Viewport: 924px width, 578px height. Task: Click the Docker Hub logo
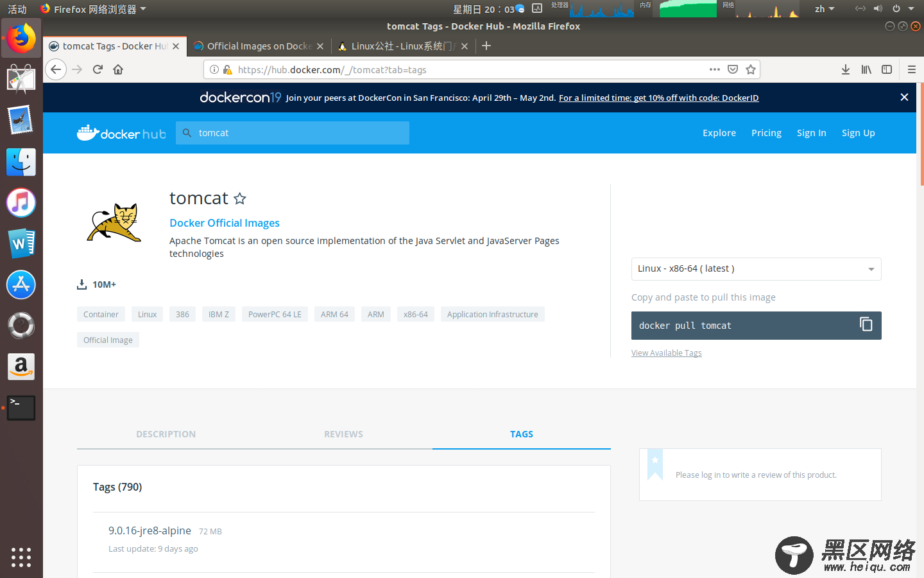[x=121, y=133]
